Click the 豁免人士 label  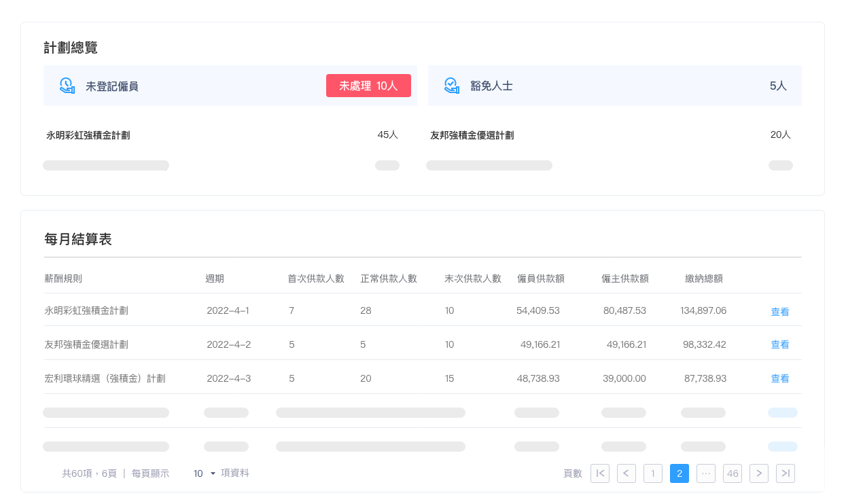pyautogui.click(x=491, y=86)
